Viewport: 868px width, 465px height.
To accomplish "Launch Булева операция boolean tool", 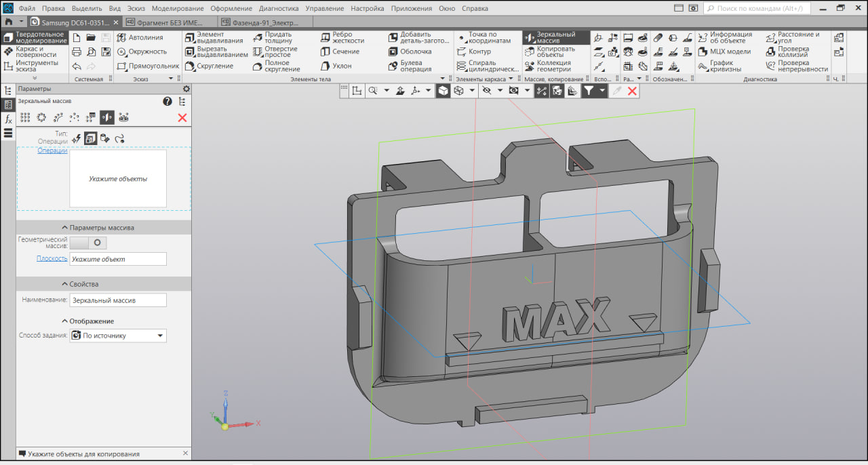I will point(410,66).
